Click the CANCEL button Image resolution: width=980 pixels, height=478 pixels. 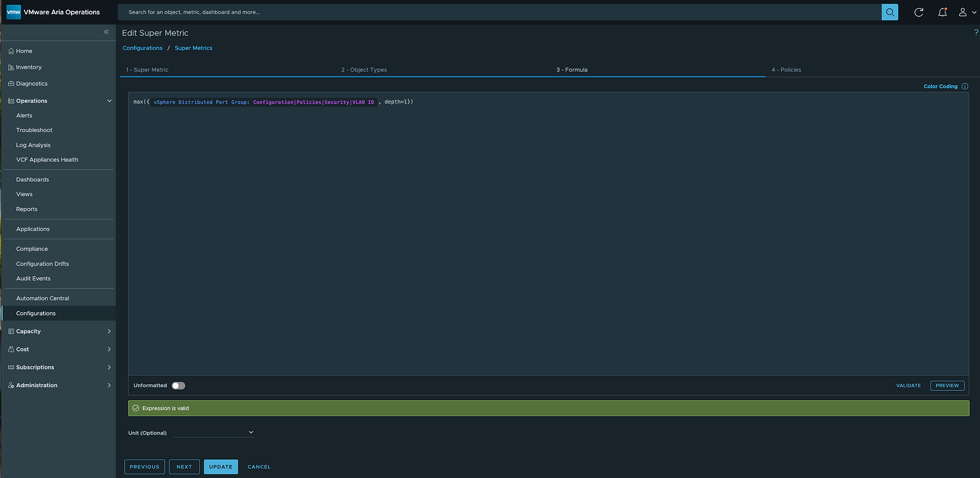(259, 467)
